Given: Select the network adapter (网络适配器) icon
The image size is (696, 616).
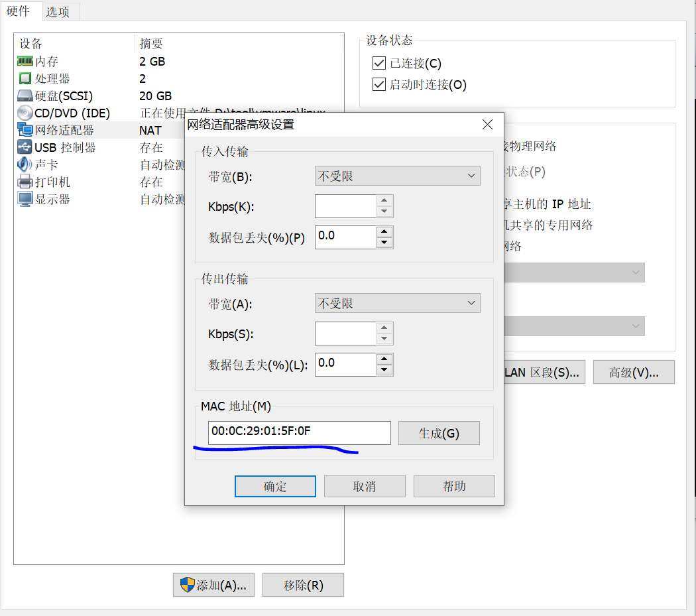Looking at the screenshot, I should coord(25,130).
